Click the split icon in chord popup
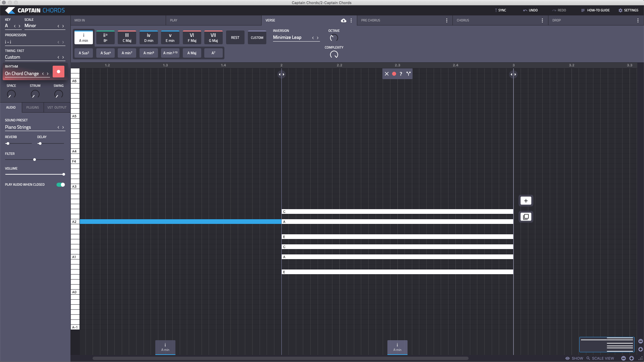This screenshot has width=644, height=362. point(409,74)
